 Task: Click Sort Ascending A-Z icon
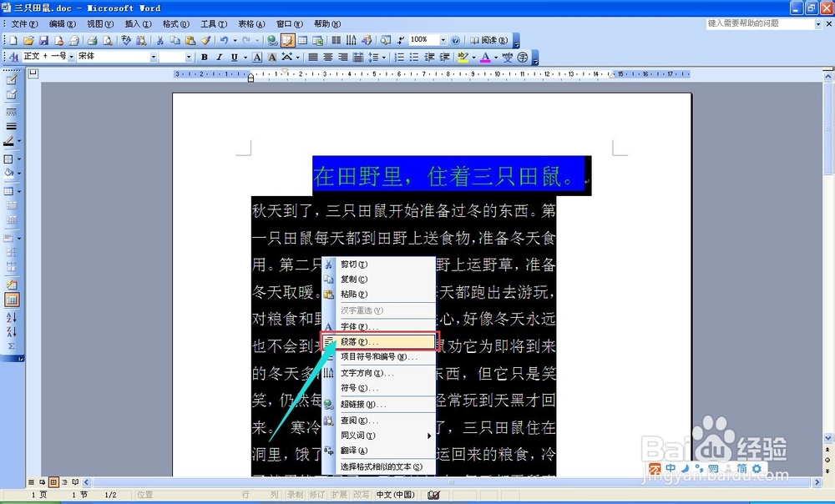[11, 318]
